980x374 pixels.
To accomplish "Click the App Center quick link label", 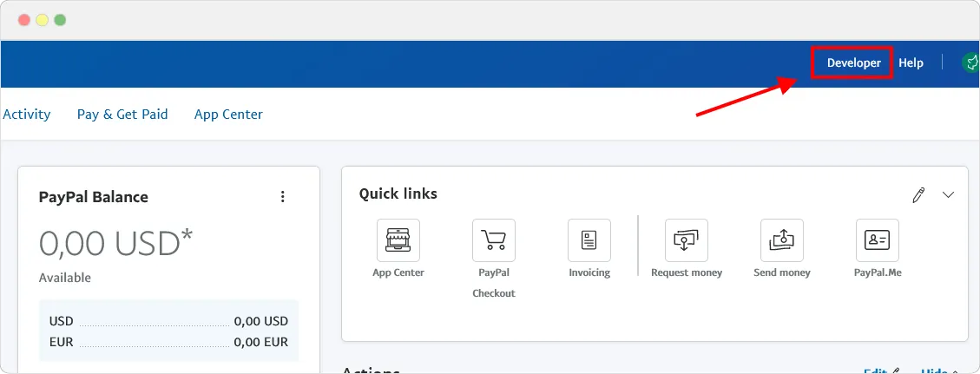I will click(x=398, y=272).
